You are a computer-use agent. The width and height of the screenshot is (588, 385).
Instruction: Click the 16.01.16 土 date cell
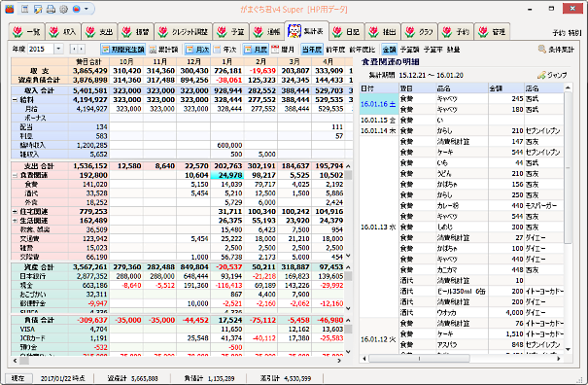click(378, 104)
